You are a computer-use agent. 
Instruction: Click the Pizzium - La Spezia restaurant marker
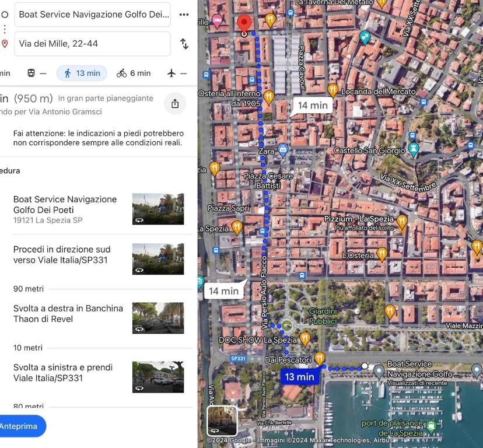(402, 222)
